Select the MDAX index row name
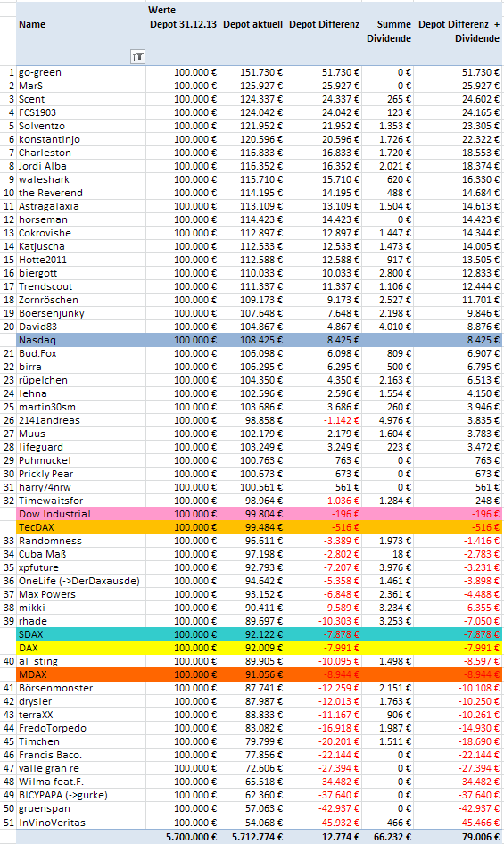This screenshot has height=844, width=504. (x=33, y=674)
